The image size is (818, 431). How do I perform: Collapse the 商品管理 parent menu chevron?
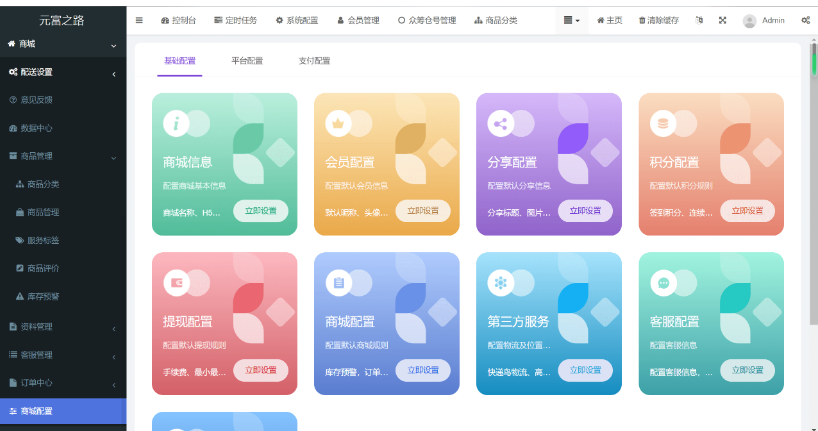coord(113,158)
